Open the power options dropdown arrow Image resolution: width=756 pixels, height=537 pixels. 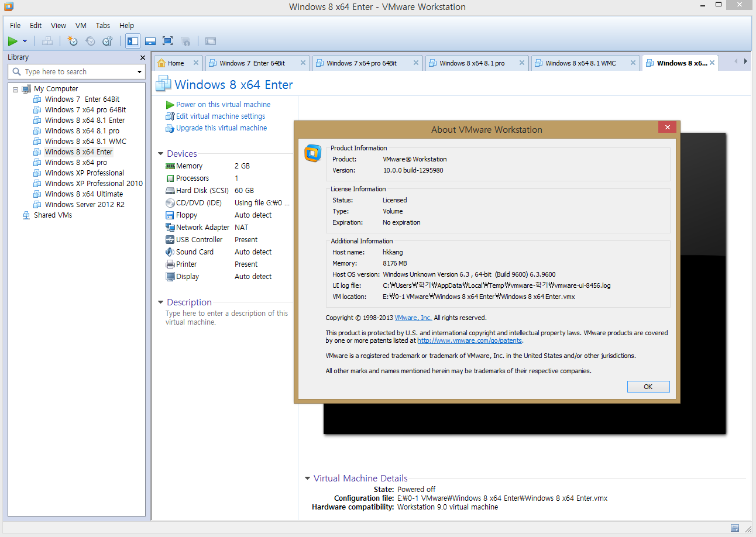tap(25, 41)
